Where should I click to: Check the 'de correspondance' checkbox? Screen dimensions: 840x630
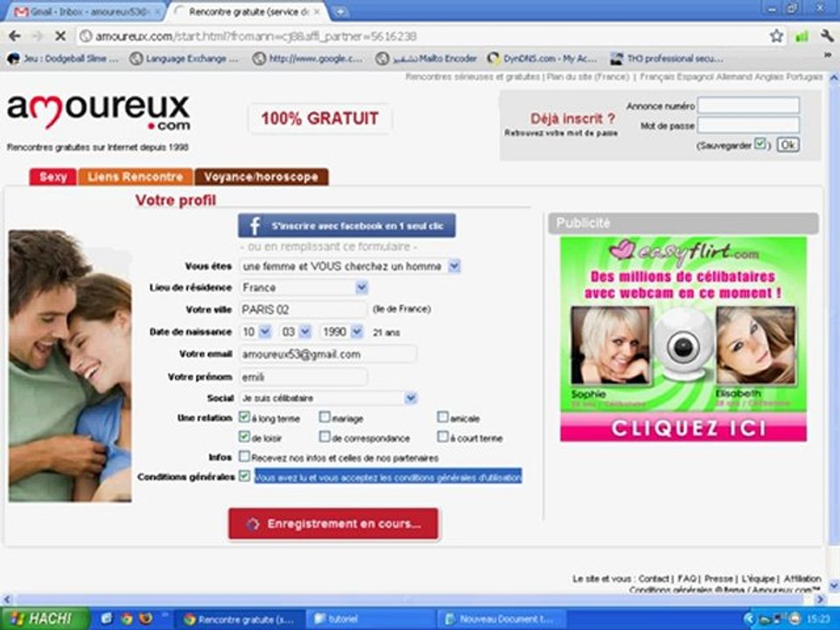pos(325,437)
